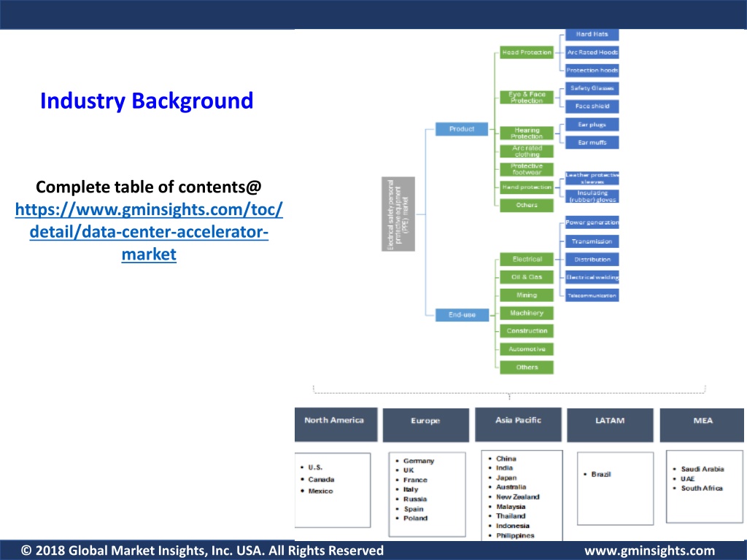Click the Transmission box
This screenshot has width=747, height=560.
[592, 241]
